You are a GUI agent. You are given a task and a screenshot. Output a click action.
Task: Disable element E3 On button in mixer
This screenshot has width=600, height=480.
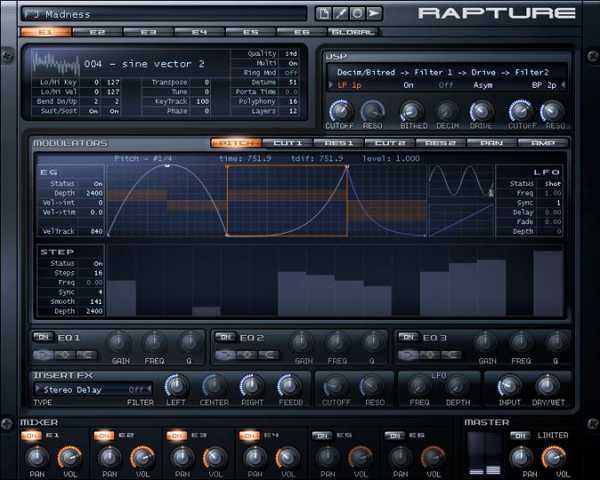(176, 436)
